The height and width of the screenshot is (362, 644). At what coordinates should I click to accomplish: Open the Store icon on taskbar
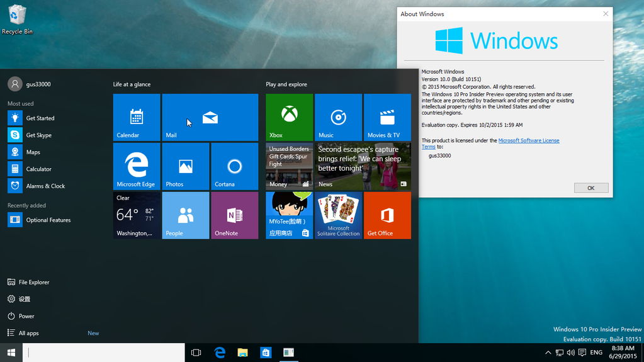pos(266,353)
